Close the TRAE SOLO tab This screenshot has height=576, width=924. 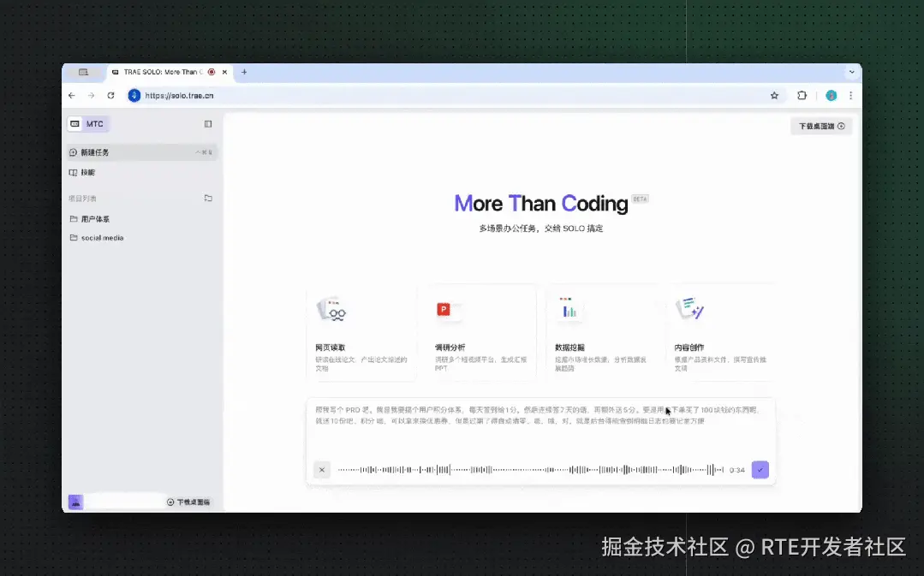pyautogui.click(x=224, y=72)
